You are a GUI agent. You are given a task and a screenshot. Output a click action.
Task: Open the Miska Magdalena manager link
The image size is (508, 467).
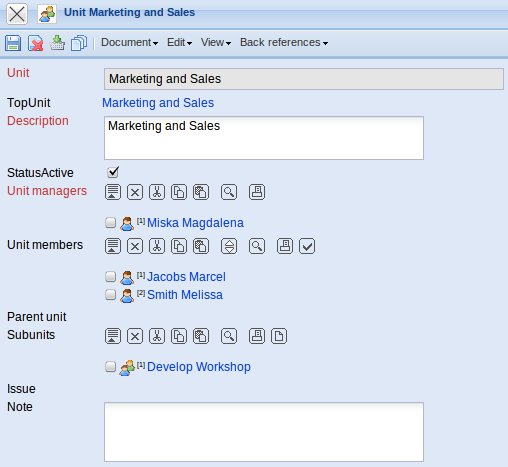click(x=195, y=223)
